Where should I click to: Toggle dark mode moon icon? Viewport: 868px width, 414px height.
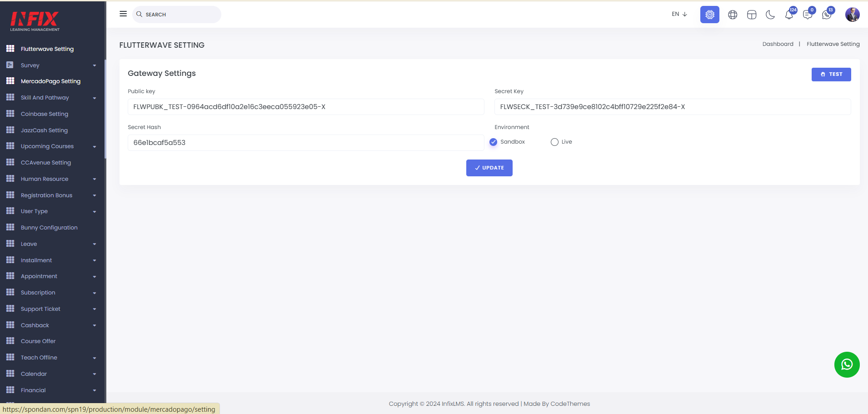click(x=770, y=15)
